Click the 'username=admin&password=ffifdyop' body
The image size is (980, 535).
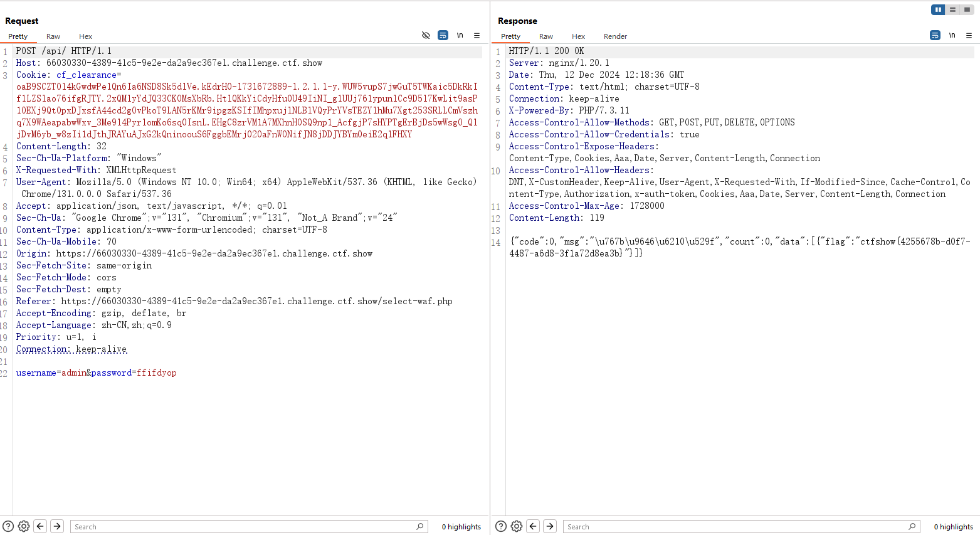click(96, 373)
